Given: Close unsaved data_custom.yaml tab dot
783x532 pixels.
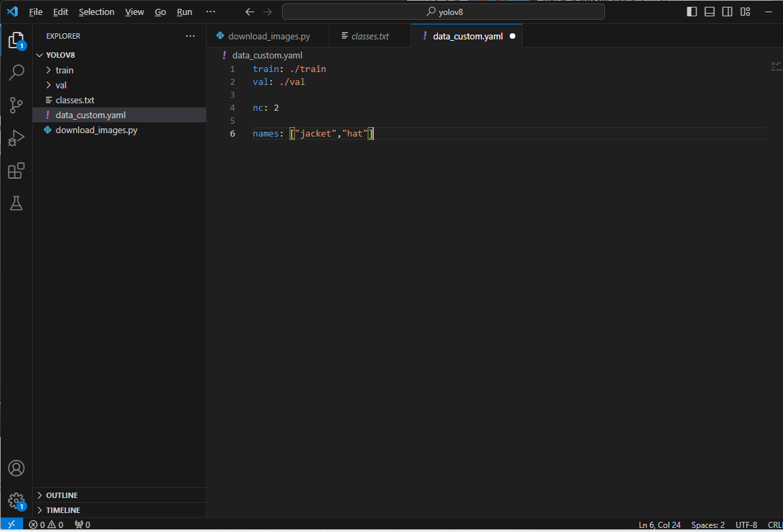Looking at the screenshot, I should click(x=512, y=36).
